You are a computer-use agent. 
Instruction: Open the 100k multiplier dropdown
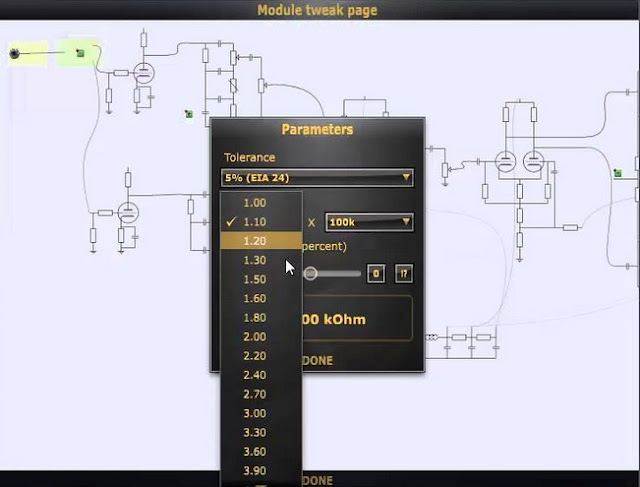(x=369, y=222)
